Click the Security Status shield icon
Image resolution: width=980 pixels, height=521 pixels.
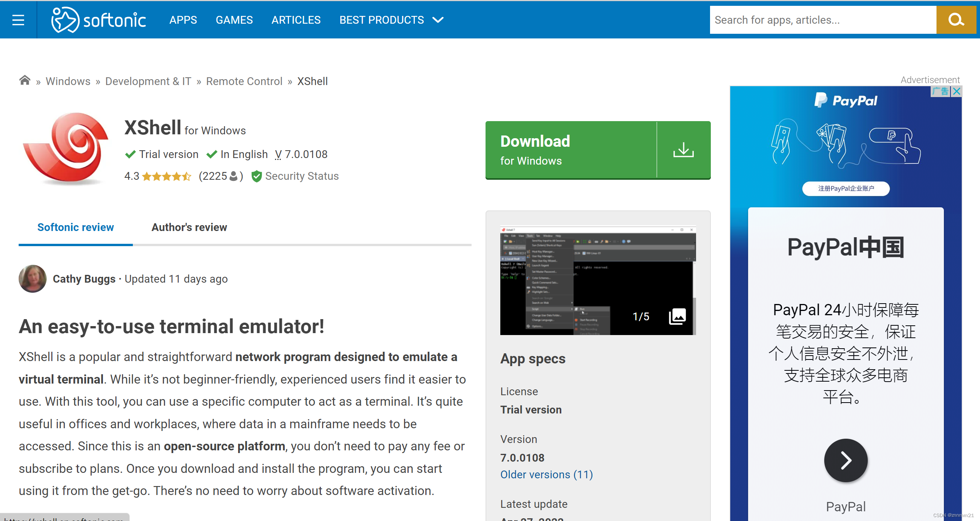click(256, 176)
